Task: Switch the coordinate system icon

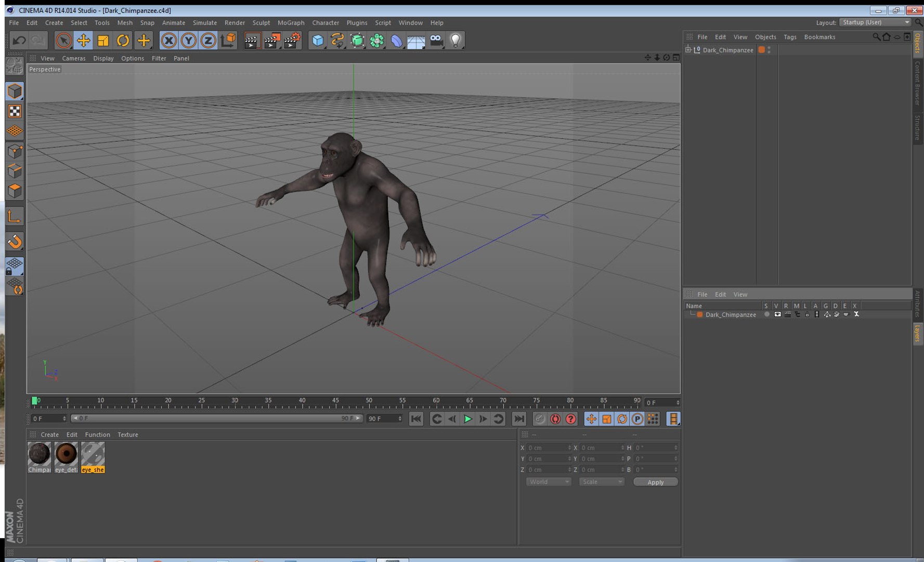Action: 228,41
